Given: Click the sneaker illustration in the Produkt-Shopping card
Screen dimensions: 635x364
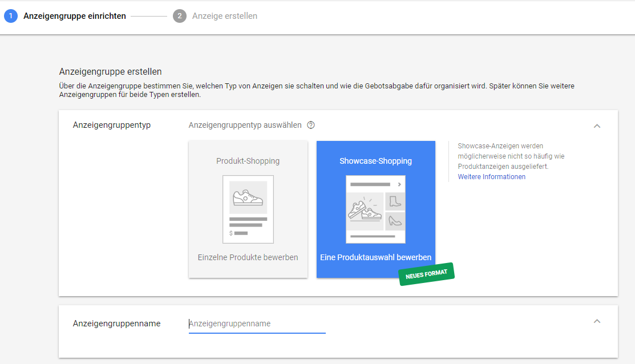Looking at the screenshot, I should [248, 197].
